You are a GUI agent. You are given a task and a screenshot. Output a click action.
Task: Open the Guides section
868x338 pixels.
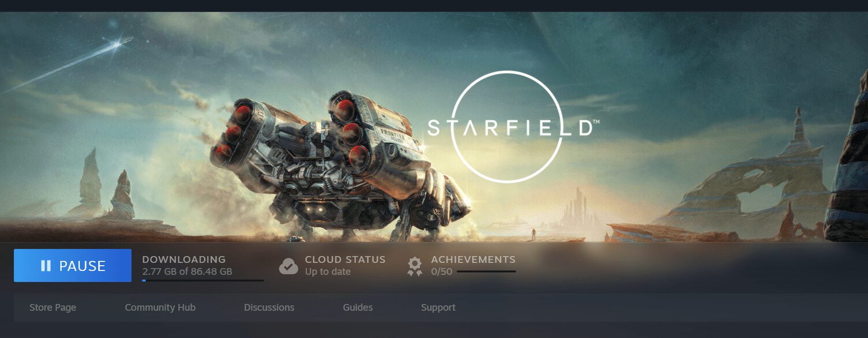pos(358,307)
